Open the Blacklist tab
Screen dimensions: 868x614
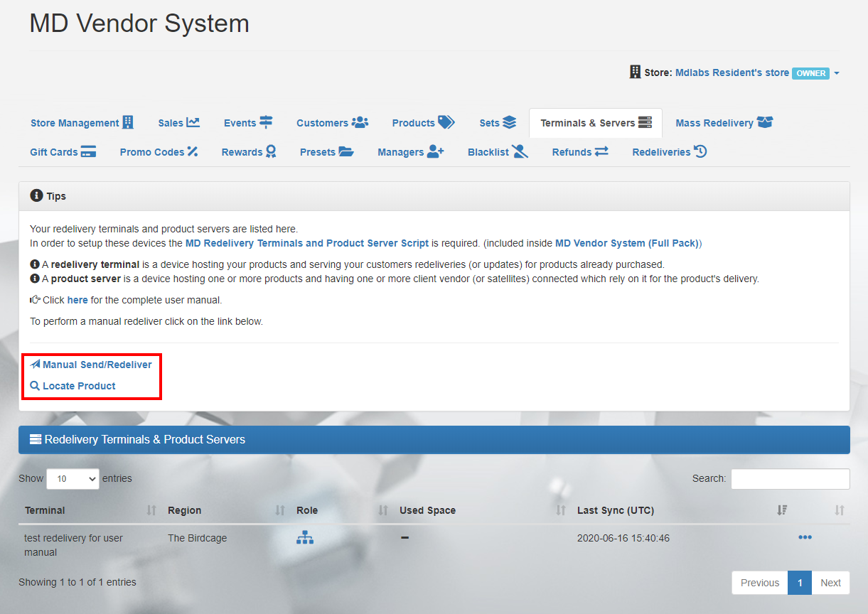(x=498, y=152)
